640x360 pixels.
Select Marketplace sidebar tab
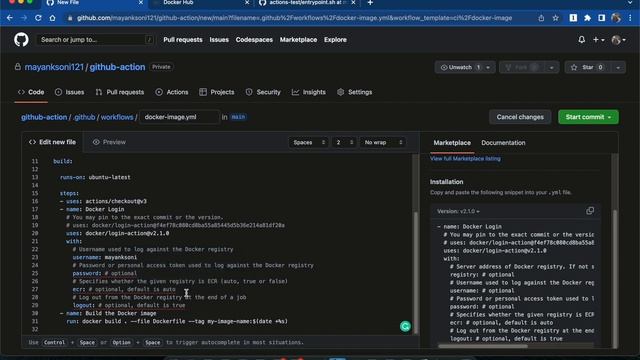(452, 143)
